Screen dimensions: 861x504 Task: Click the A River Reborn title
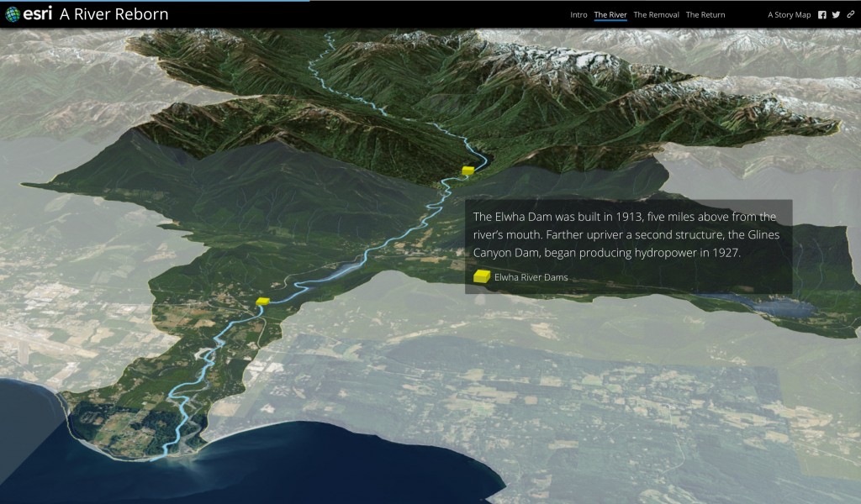coord(114,14)
